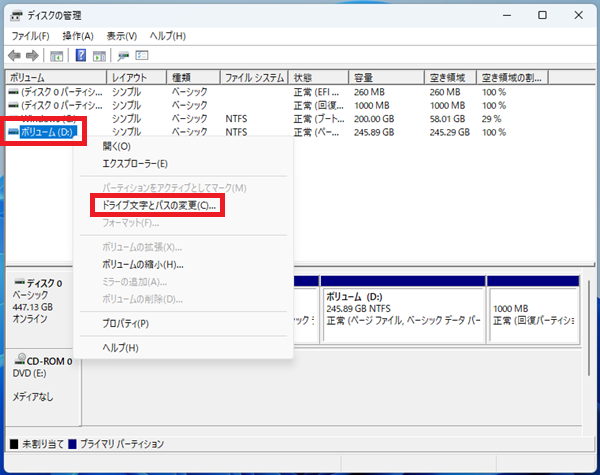
Task: Click the 29 % free percentage cell
Action: coord(491,119)
